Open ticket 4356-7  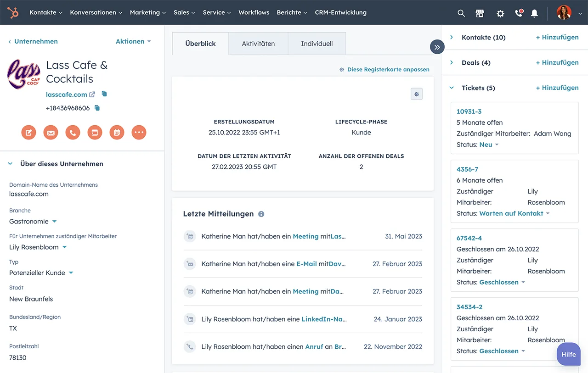[467, 169]
